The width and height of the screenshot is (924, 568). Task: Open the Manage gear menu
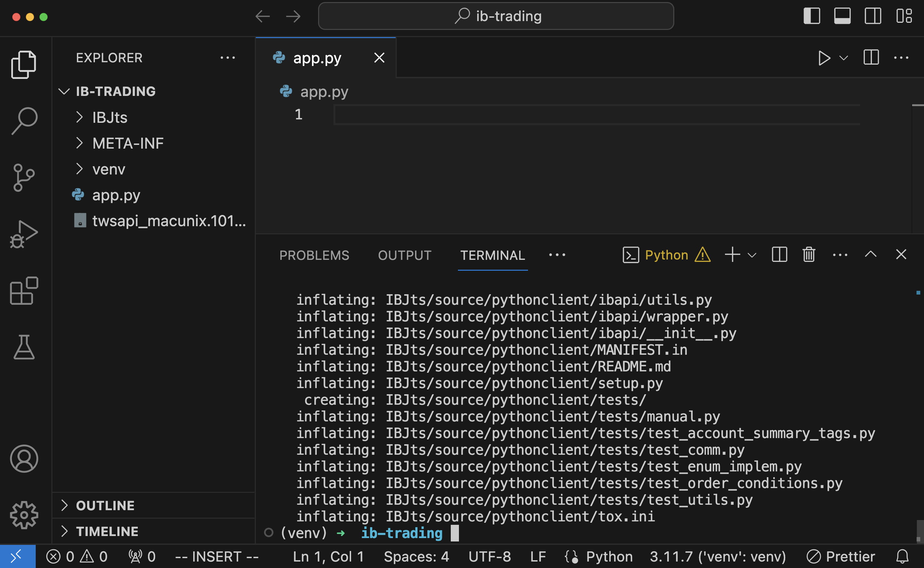(x=24, y=515)
